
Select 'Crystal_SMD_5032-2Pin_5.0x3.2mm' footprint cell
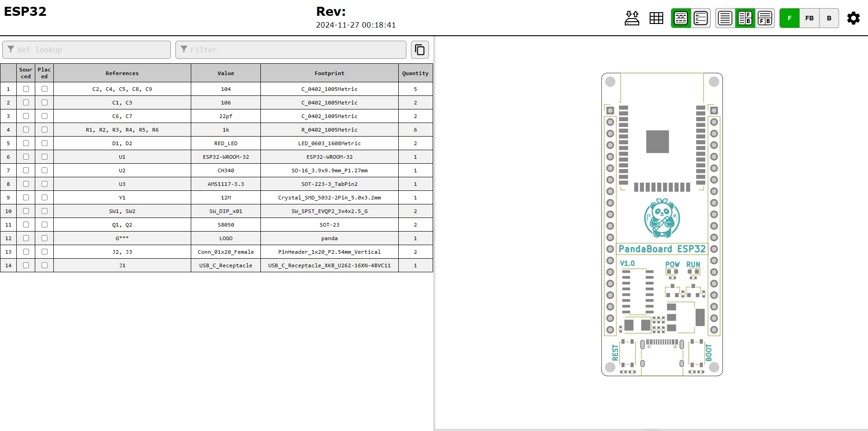[330, 198]
